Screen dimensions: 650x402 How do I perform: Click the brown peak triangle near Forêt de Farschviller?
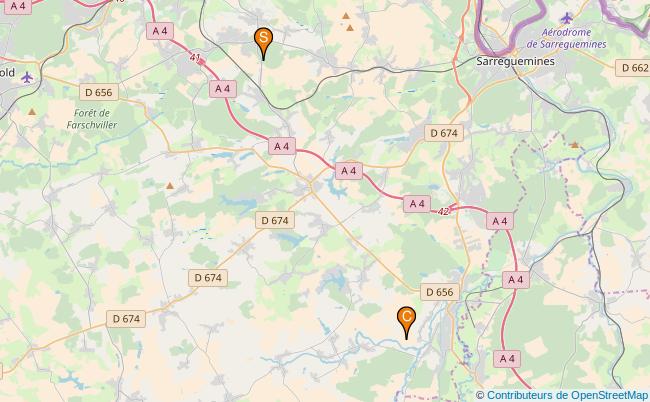(x=32, y=111)
